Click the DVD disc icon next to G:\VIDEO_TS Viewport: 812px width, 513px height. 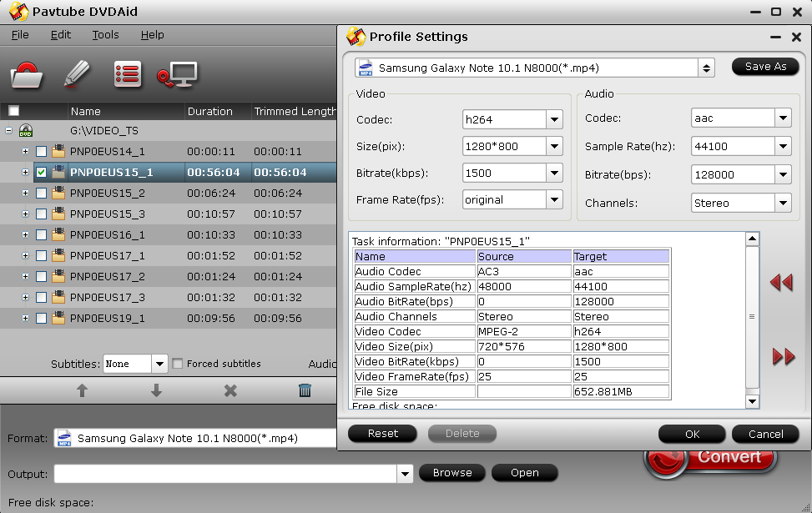click(26, 130)
